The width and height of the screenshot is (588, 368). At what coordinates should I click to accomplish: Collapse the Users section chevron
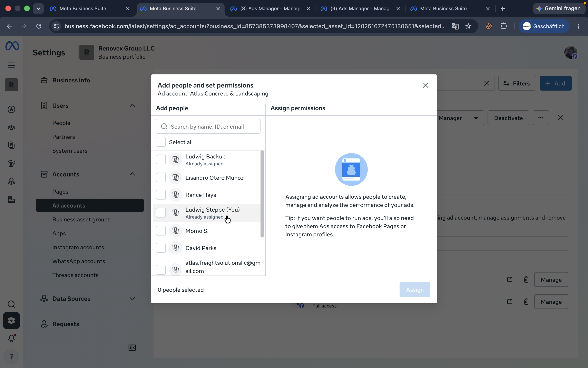(132, 105)
